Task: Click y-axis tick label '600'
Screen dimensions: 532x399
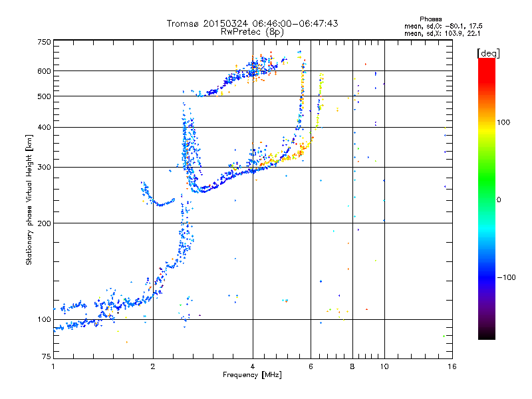Action: (x=44, y=71)
